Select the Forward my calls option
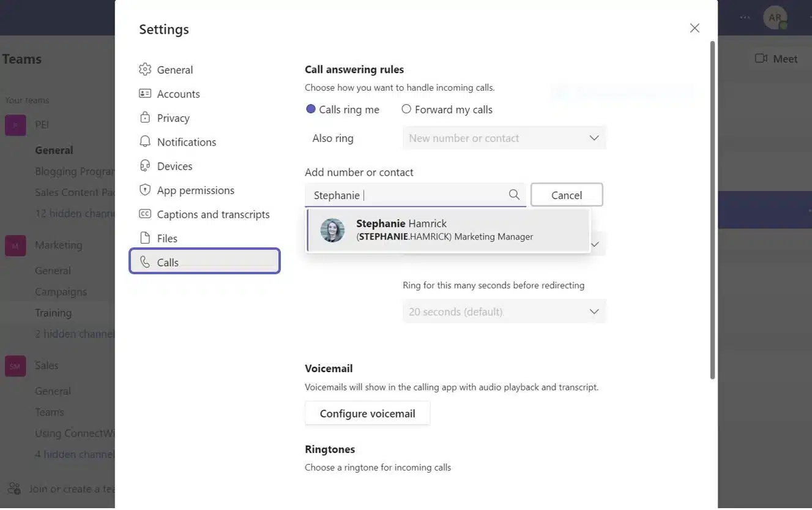 (447, 109)
